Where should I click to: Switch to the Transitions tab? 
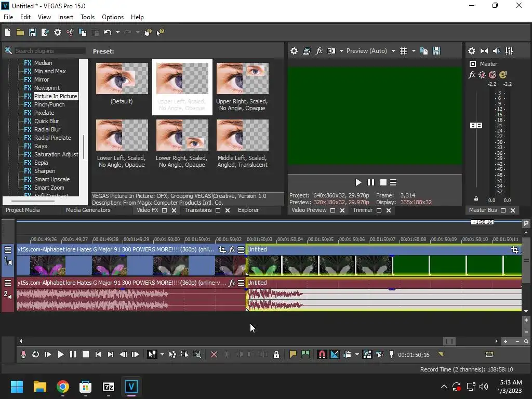click(198, 210)
